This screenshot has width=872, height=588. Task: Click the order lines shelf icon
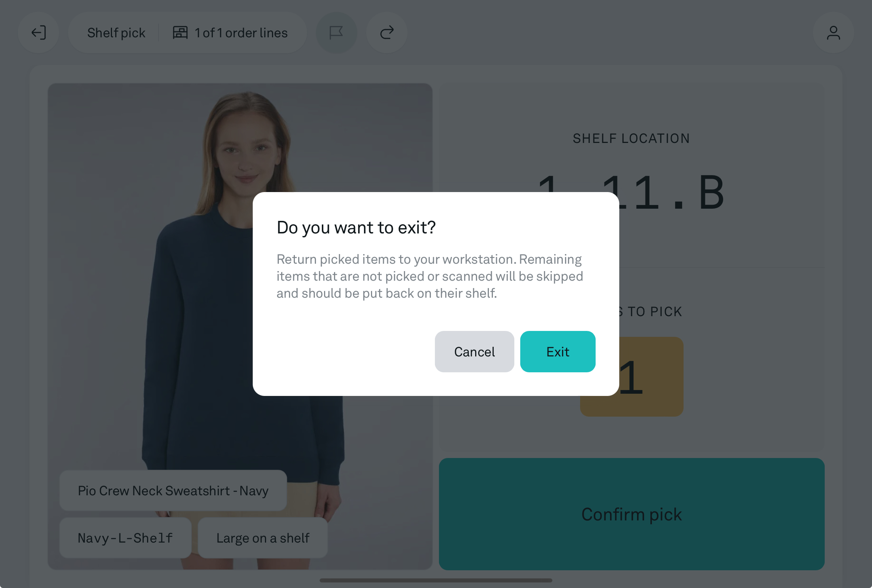click(180, 33)
